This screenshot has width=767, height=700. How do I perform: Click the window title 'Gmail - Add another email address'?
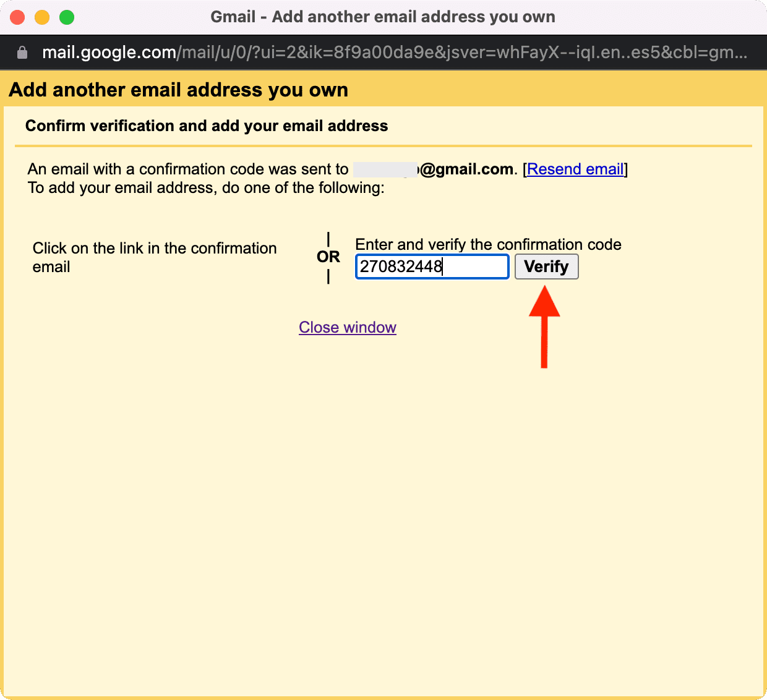click(383, 17)
